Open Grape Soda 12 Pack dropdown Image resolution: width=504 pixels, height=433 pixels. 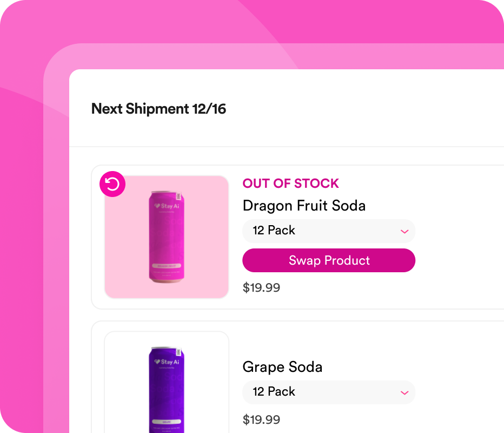coord(328,392)
